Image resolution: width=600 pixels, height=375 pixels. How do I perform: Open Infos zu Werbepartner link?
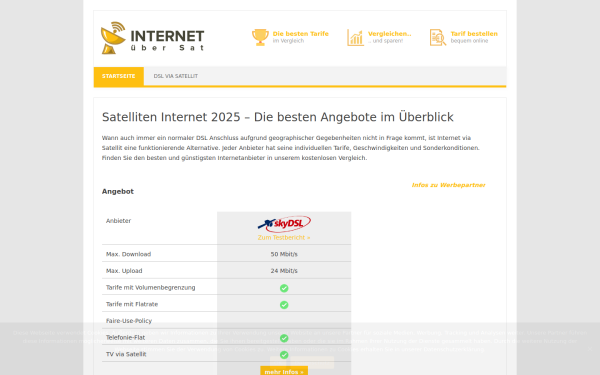(x=448, y=185)
